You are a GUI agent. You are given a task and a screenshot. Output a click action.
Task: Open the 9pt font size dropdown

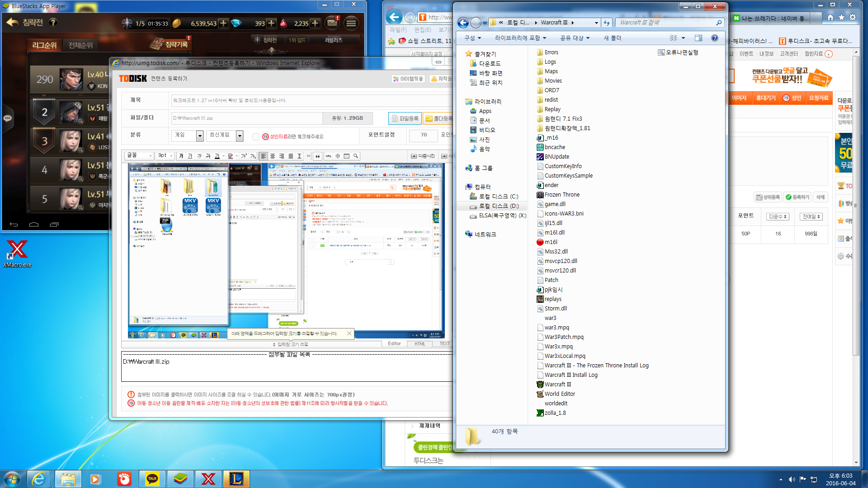click(x=165, y=156)
